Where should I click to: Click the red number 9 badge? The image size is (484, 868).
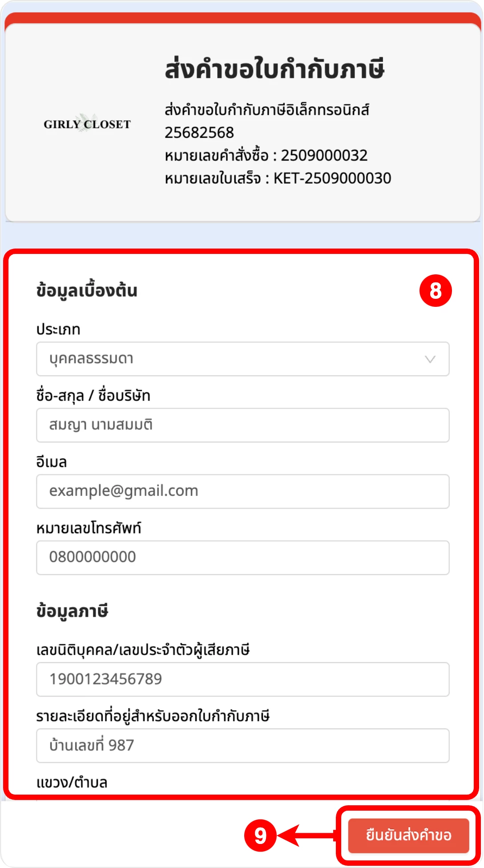click(260, 836)
